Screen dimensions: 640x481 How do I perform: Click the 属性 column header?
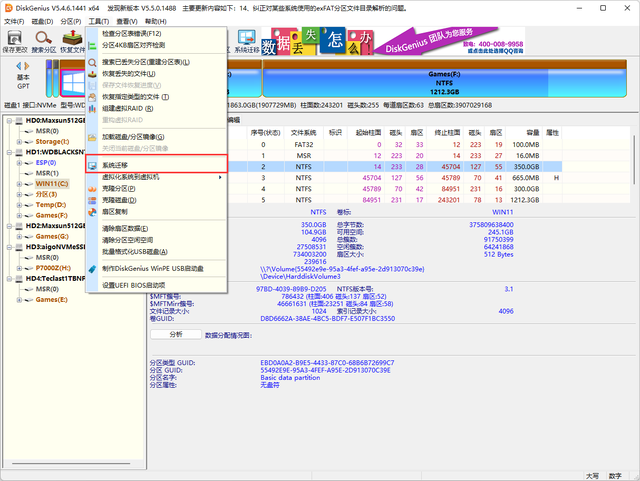(552, 133)
